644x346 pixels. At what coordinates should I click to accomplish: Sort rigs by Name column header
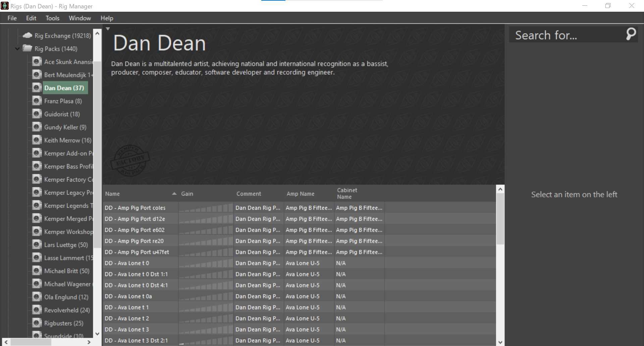pyautogui.click(x=112, y=194)
